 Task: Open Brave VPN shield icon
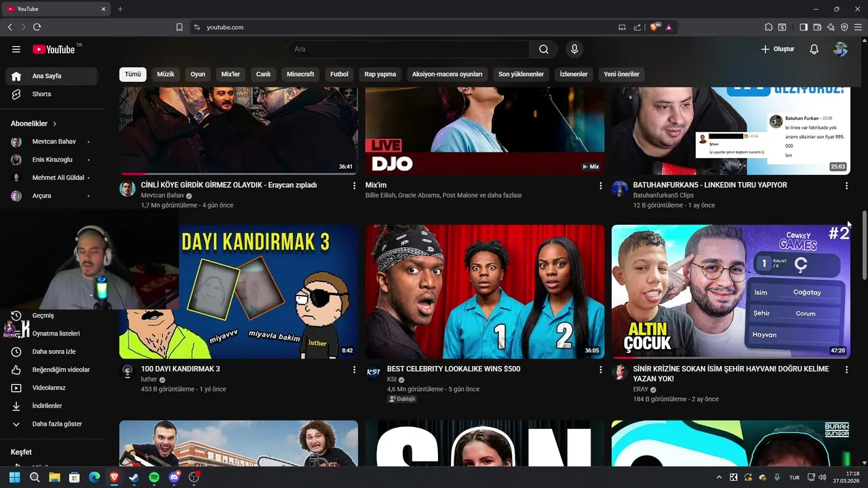point(844,27)
